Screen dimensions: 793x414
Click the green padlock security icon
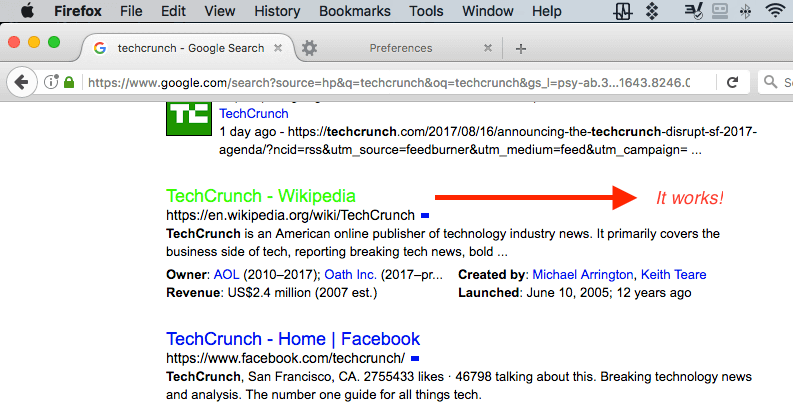(x=68, y=82)
